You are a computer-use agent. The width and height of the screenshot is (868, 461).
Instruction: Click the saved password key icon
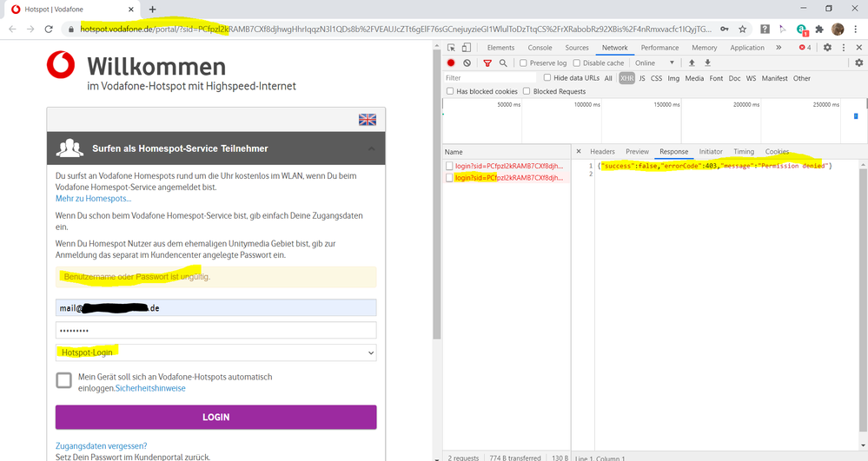[724, 29]
